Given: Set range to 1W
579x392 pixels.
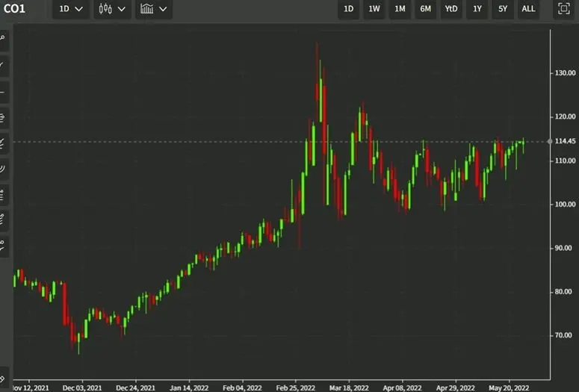Looking at the screenshot, I should [x=374, y=10].
